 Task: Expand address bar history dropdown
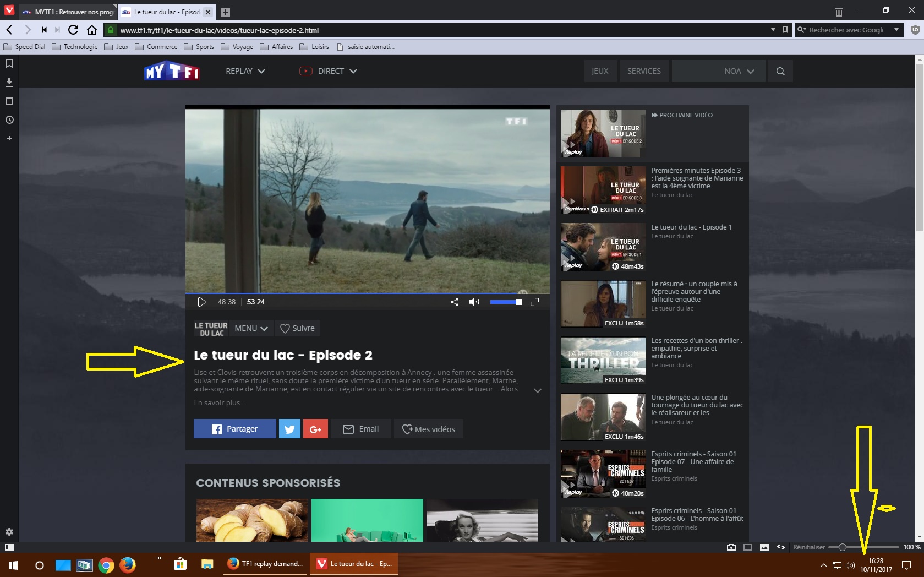click(x=773, y=30)
